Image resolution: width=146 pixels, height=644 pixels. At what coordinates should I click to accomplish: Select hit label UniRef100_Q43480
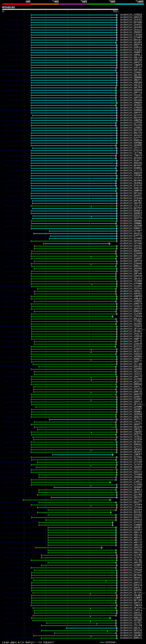click(131, 158)
